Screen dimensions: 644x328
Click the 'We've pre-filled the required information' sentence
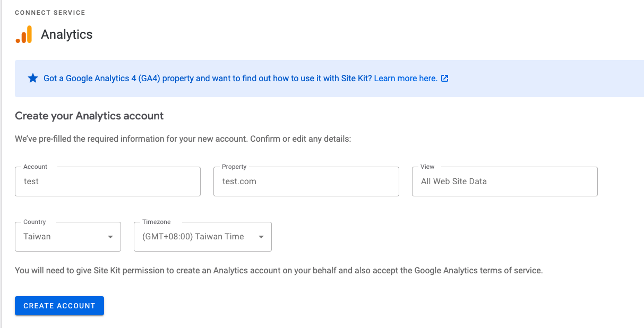183,139
